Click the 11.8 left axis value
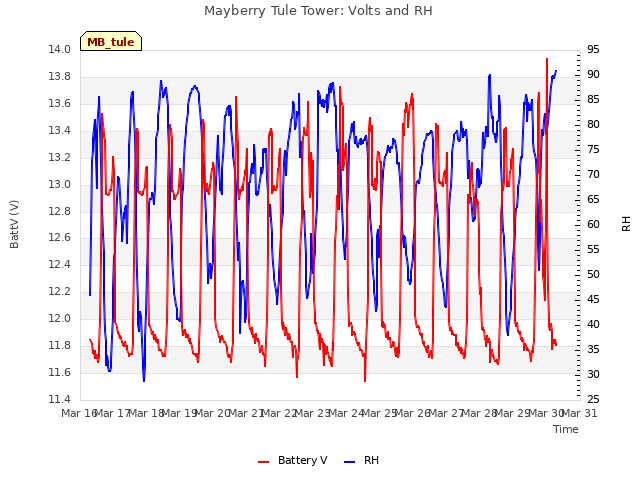The width and height of the screenshot is (640, 480). (x=59, y=345)
